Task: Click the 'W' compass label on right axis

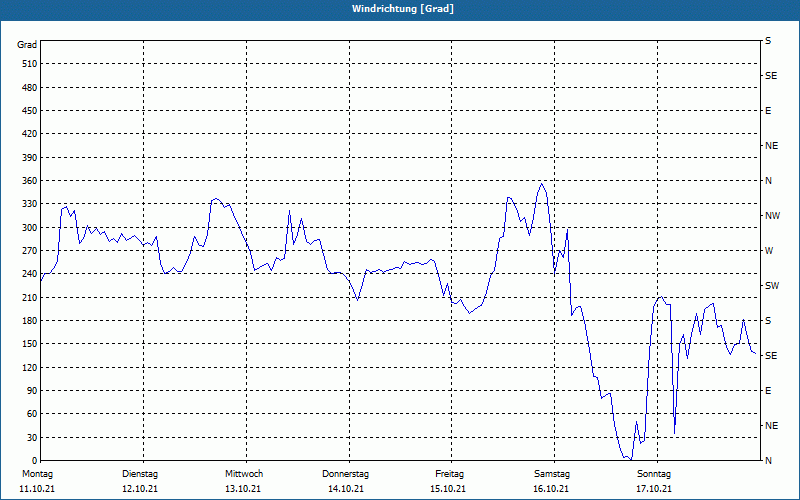Action: tap(769, 251)
